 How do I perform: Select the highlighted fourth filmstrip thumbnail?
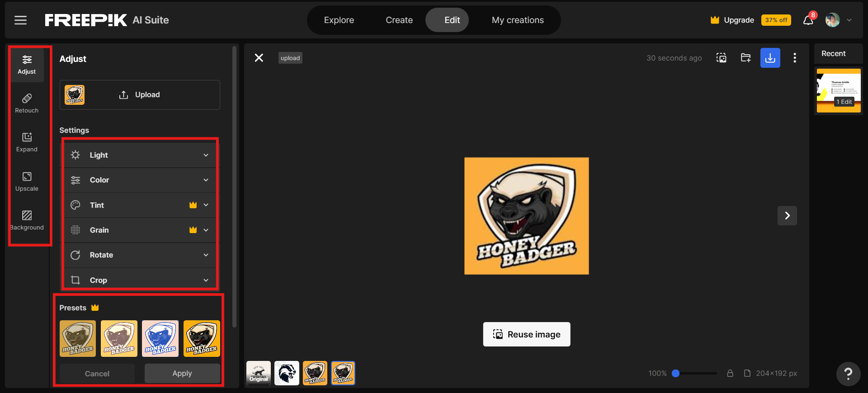click(x=343, y=373)
